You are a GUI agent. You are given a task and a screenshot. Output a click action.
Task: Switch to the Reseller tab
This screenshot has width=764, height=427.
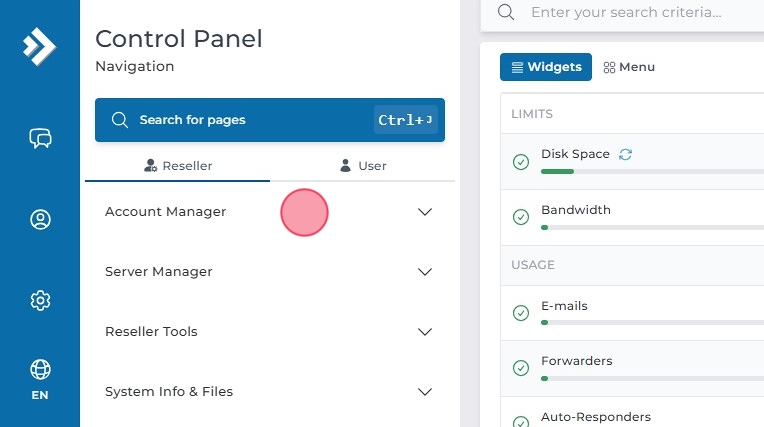(x=178, y=166)
